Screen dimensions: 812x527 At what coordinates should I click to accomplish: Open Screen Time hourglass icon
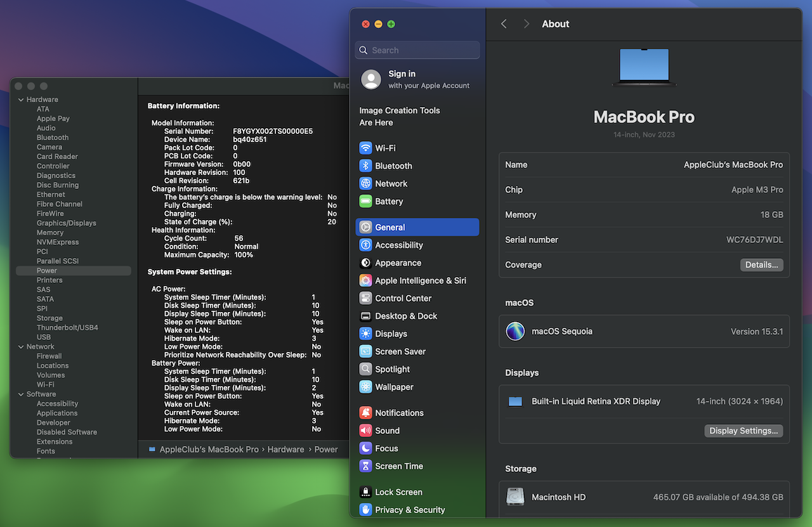tap(365, 466)
